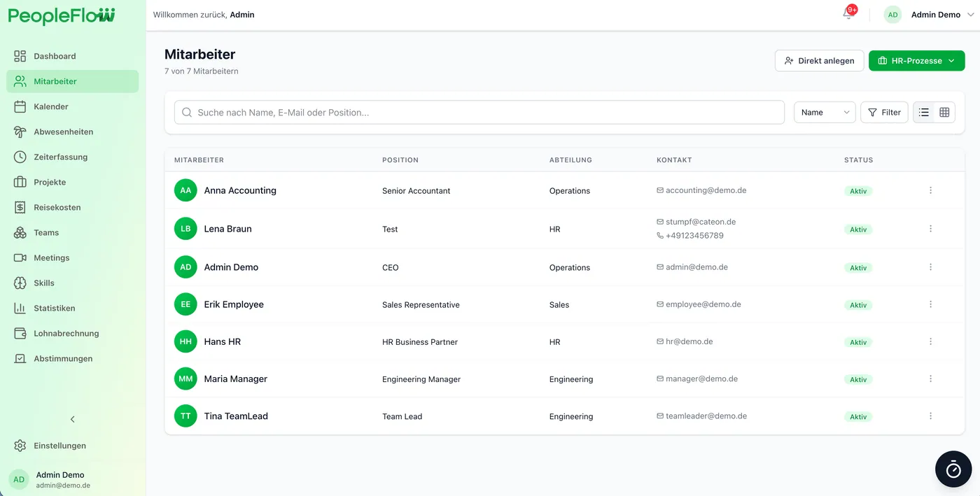Open row actions menu for Lena Braun
The width and height of the screenshot is (980, 496).
click(x=930, y=229)
